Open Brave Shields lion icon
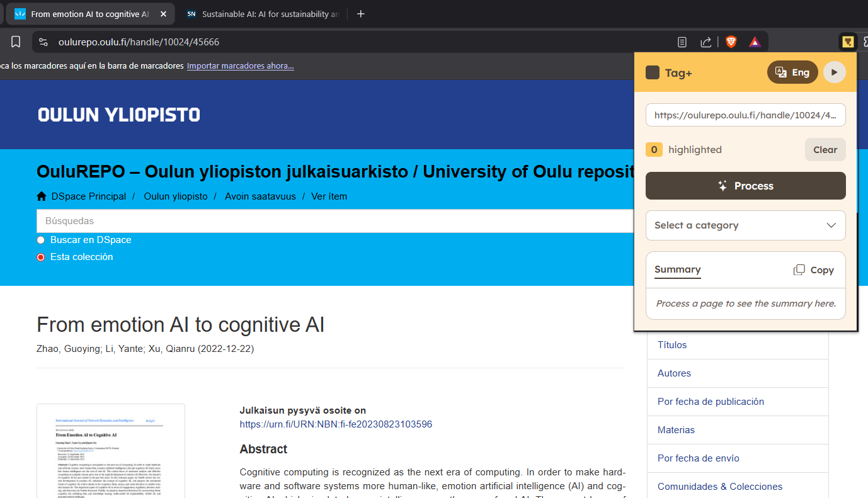868x498 pixels. [731, 42]
